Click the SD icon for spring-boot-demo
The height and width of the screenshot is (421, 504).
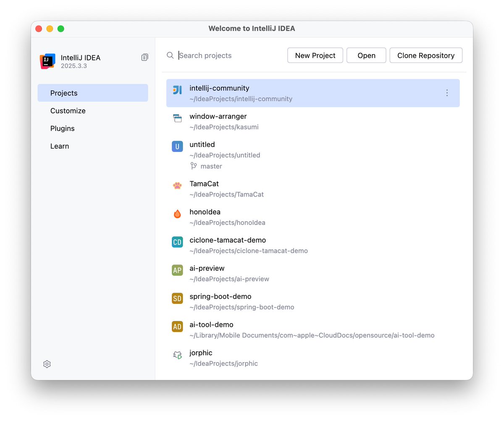pos(177,298)
